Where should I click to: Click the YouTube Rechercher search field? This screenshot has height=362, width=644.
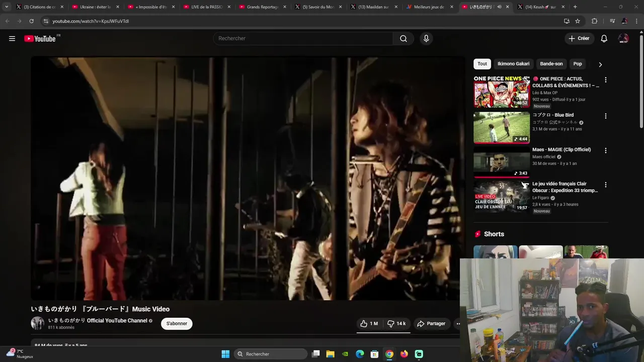tap(303, 39)
